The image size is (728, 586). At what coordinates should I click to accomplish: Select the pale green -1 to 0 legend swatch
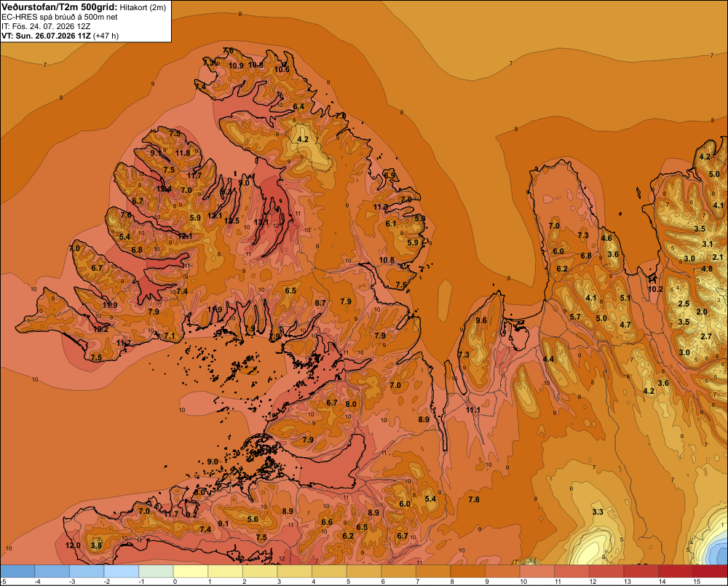(156, 571)
